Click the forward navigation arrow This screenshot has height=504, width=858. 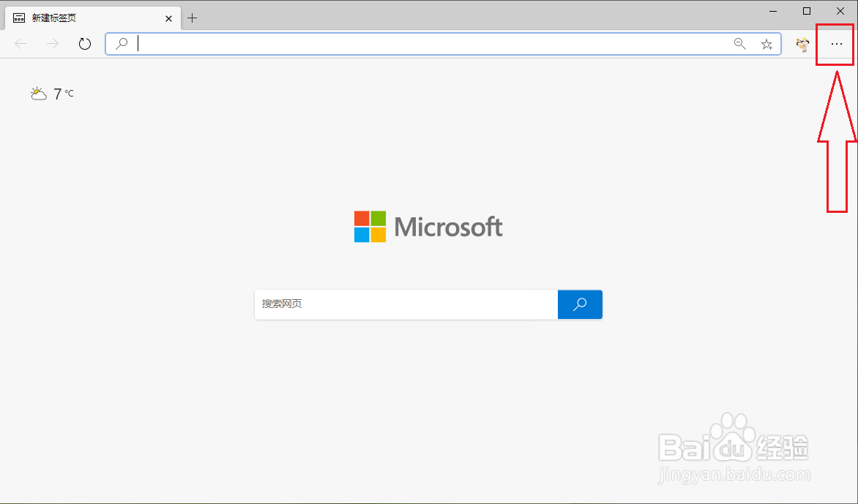pyautogui.click(x=53, y=44)
